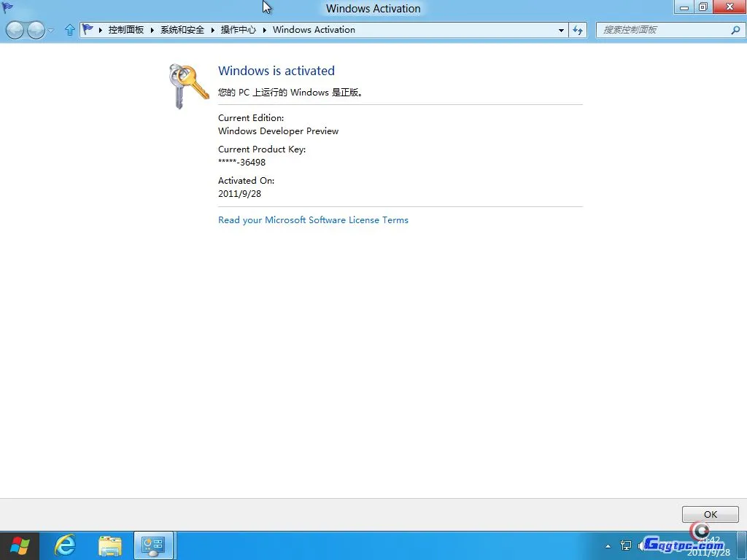Select 控制面板 in address path
Viewport: 747px width, 560px height.
(x=126, y=30)
